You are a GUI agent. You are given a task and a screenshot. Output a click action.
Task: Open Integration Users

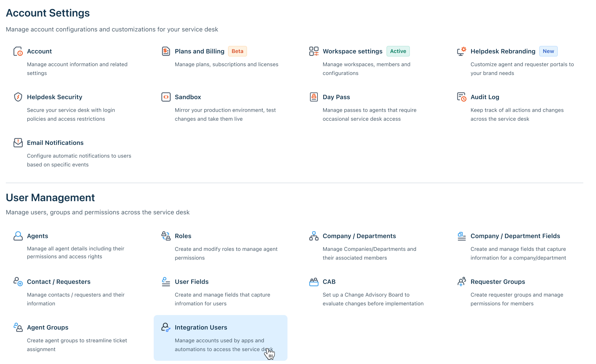201,327
